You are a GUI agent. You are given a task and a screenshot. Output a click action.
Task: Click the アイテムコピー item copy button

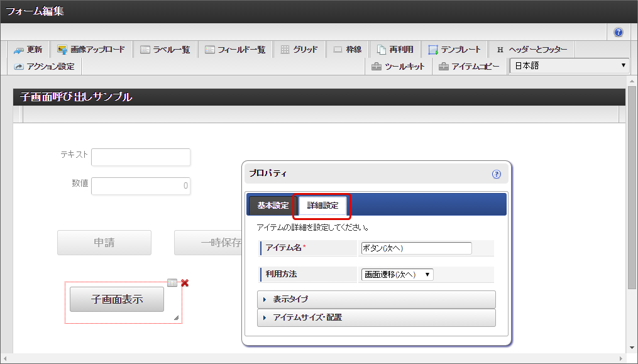pyautogui.click(x=469, y=67)
